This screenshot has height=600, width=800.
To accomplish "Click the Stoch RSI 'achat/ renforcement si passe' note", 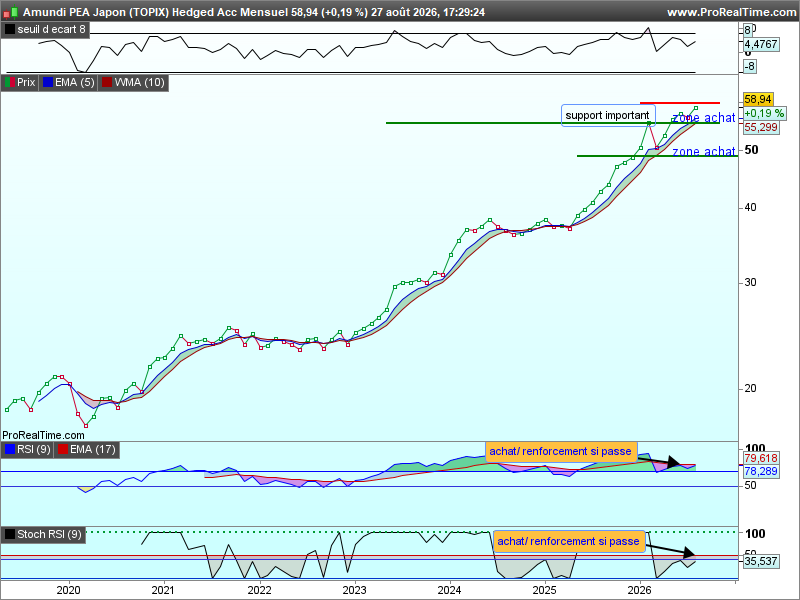I will [569, 541].
